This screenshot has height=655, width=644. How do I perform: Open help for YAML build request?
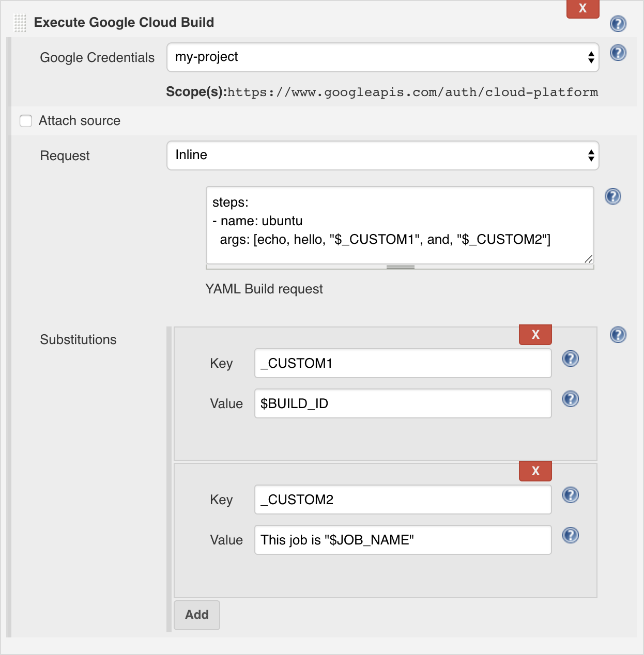tap(613, 196)
